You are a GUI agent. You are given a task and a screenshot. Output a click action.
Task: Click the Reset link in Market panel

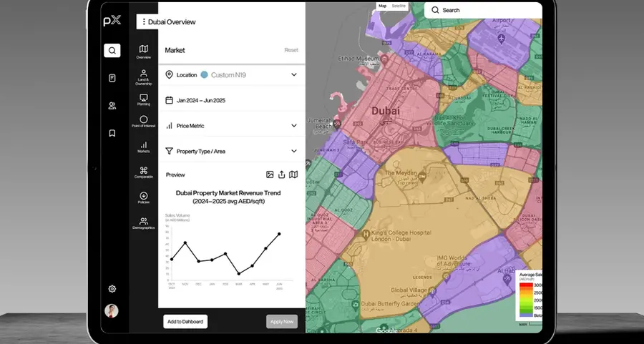click(291, 50)
